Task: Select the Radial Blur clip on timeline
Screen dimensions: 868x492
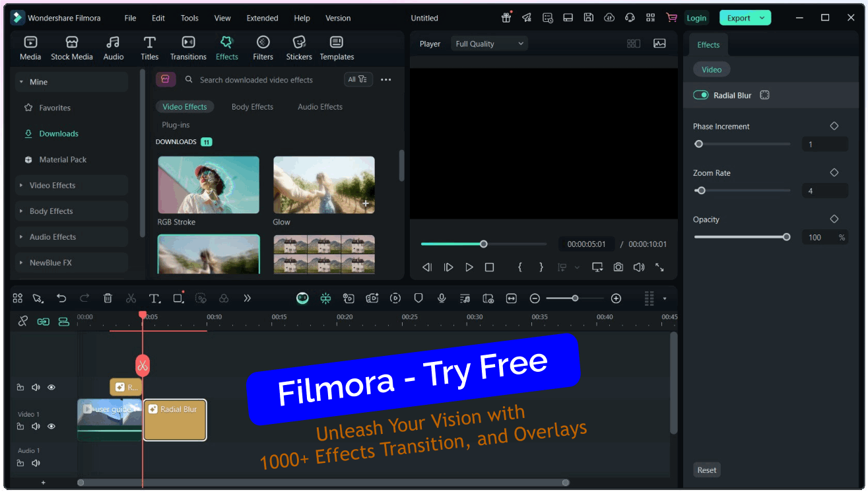Action: click(x=175, y=419)
